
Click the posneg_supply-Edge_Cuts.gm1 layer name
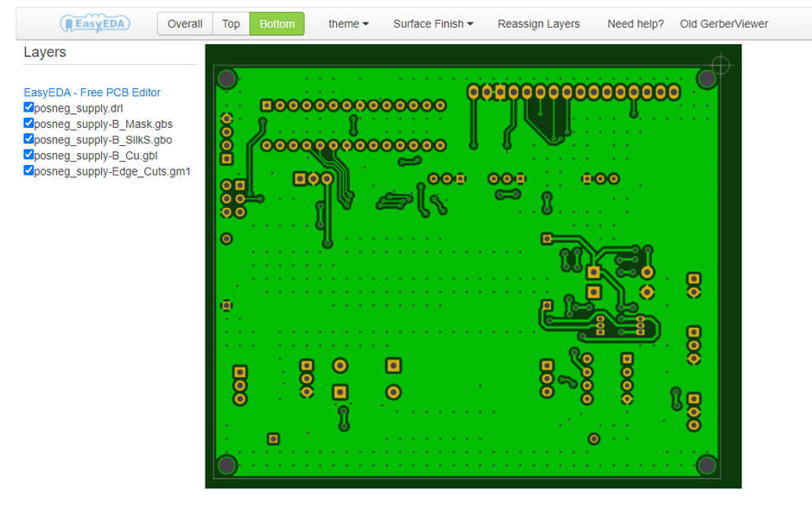coord(112,171)
